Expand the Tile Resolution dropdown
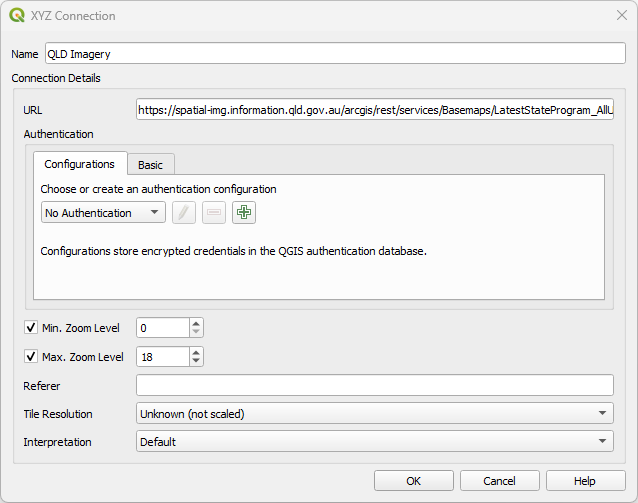638x503 pixels. pos(374,413)
